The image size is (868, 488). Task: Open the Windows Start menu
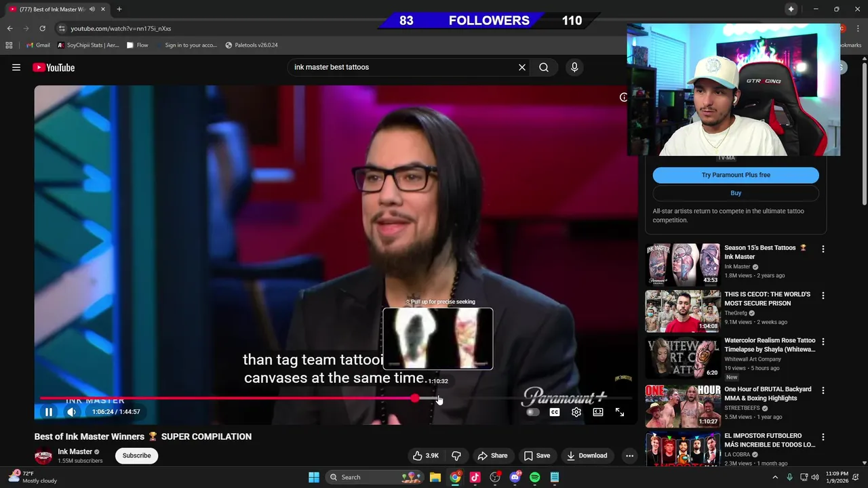[314, 477]
